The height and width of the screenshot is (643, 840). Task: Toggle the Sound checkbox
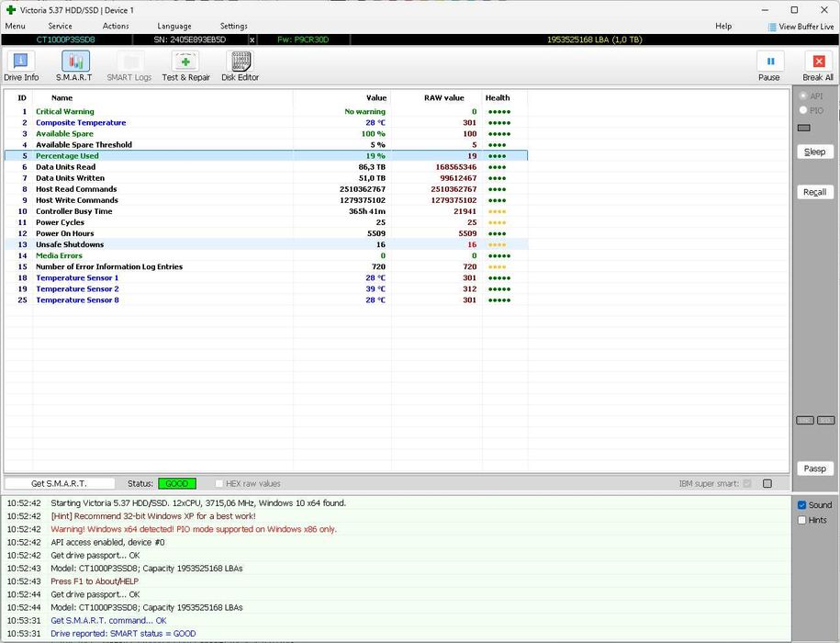[x=802, y=505]
